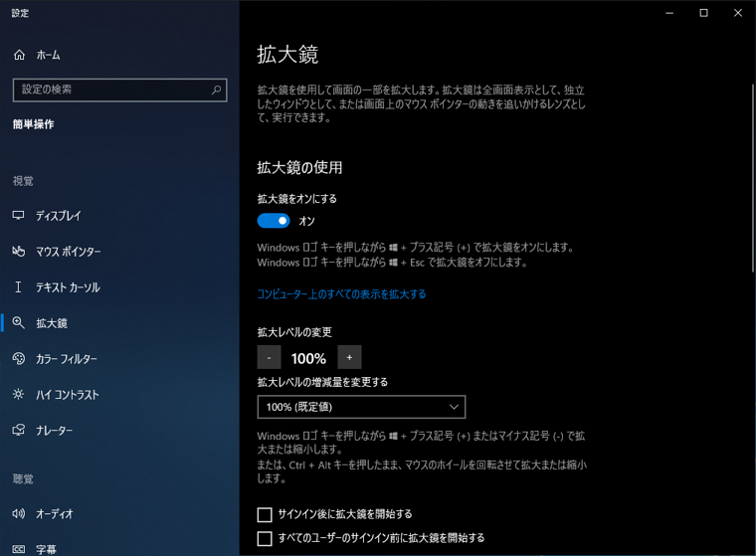Select ナレーター in the sidebar
Screen dimensions: 756x556
[x=119, y=430]
